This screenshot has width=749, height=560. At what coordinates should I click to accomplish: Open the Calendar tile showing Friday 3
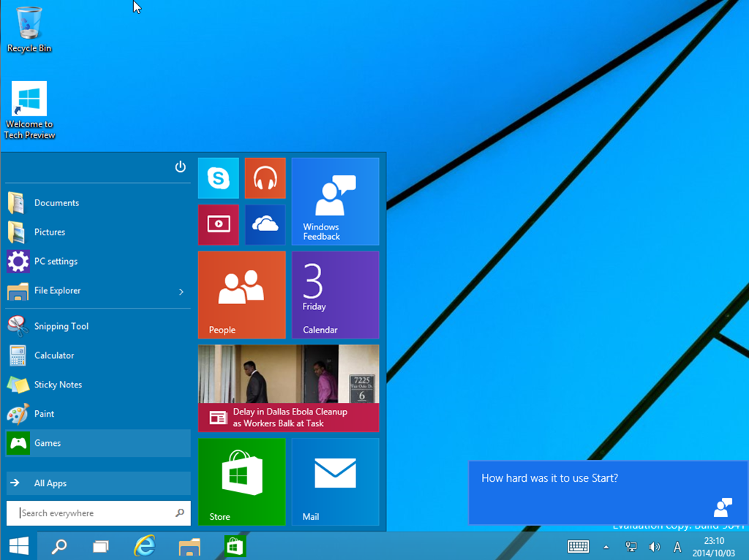(x=335, y=295)
